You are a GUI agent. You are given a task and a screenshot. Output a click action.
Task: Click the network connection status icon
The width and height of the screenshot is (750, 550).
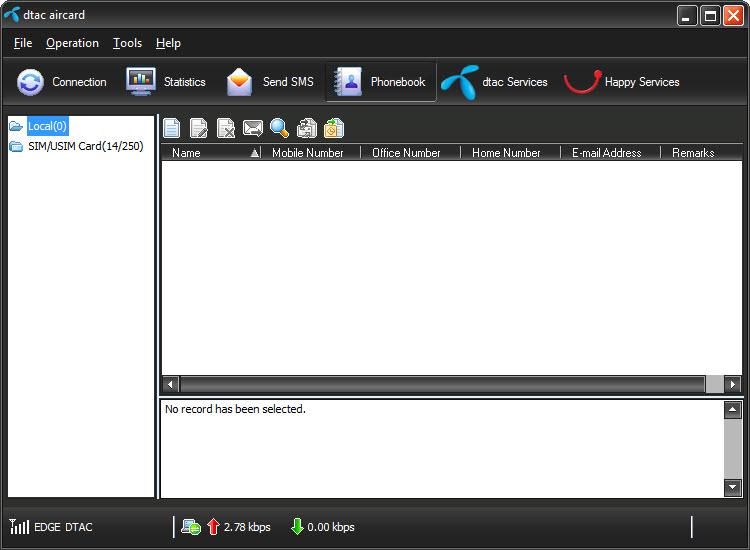pyautogui.click(x=191, y=527)
